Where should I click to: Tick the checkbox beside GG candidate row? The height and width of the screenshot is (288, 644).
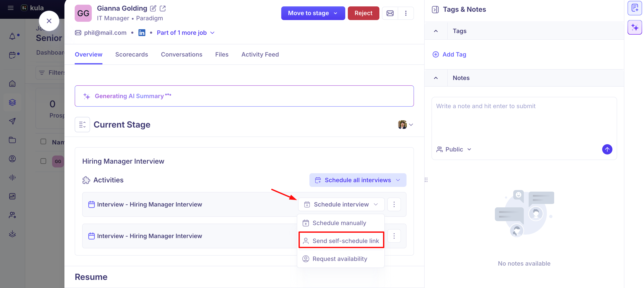point(43,161)
